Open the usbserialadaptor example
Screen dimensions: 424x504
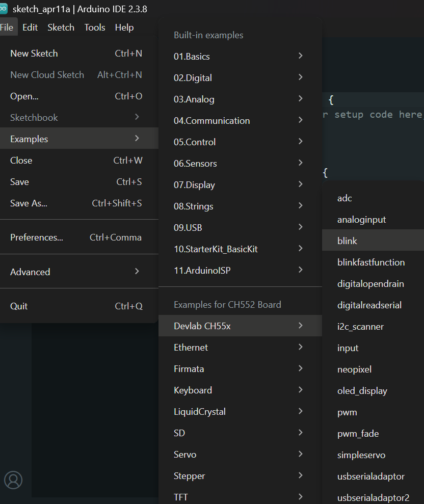click(373, 476)
